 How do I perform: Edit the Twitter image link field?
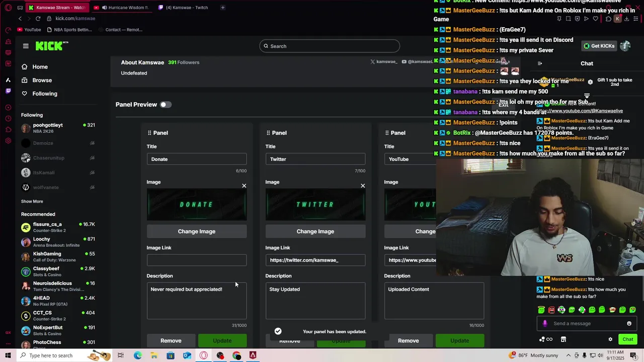point(315,260)
